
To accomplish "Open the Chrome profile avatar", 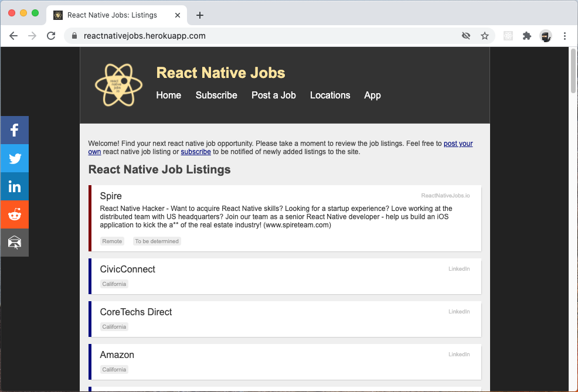I will [546, 36].
